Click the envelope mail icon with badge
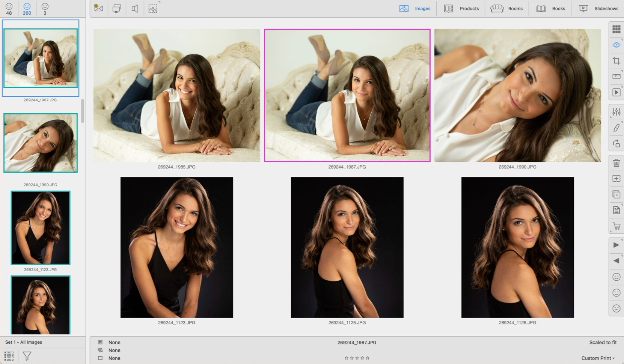Screen dimensions: 624x364 pyautogui.click(x=99, y=8)
